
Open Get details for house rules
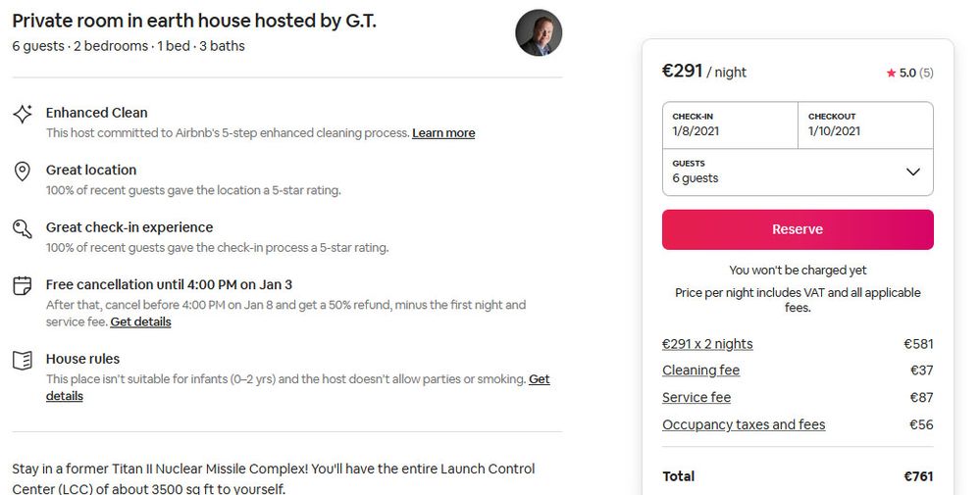(x=539, y=379)
